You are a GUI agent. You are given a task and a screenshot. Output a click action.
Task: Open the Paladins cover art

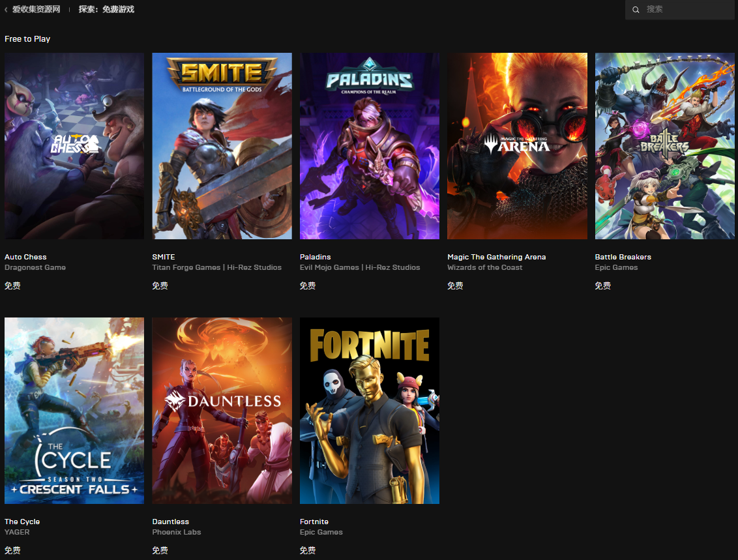370,146
